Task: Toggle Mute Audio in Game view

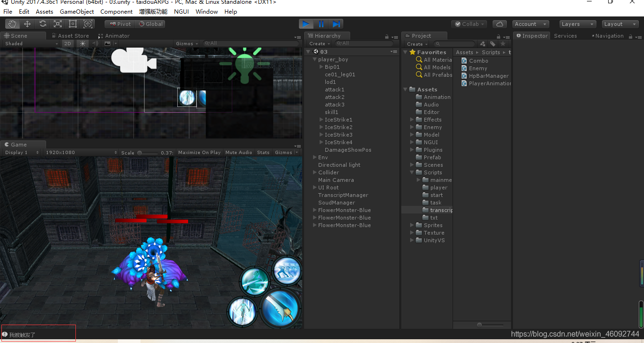Action: (239, 152)
